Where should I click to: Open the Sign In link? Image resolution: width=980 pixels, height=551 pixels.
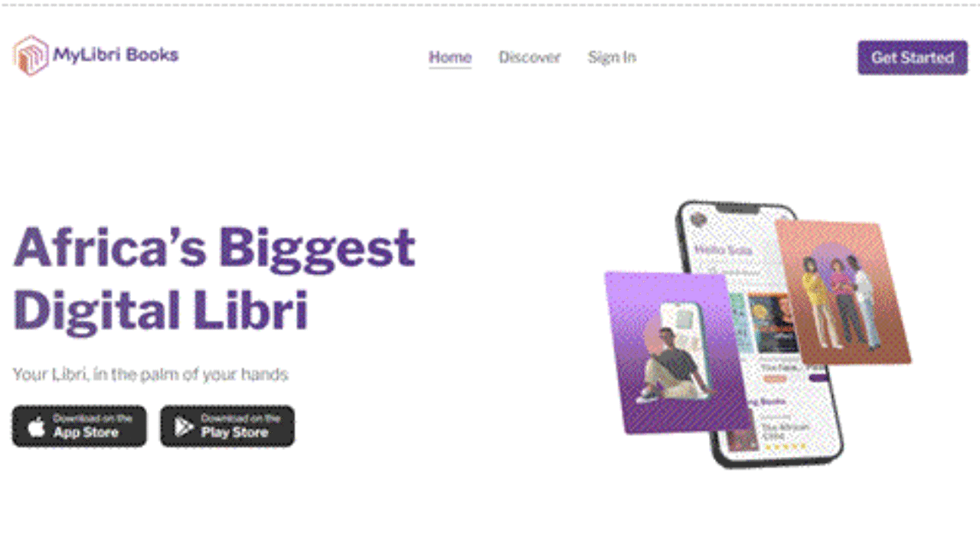pos(612,57)
